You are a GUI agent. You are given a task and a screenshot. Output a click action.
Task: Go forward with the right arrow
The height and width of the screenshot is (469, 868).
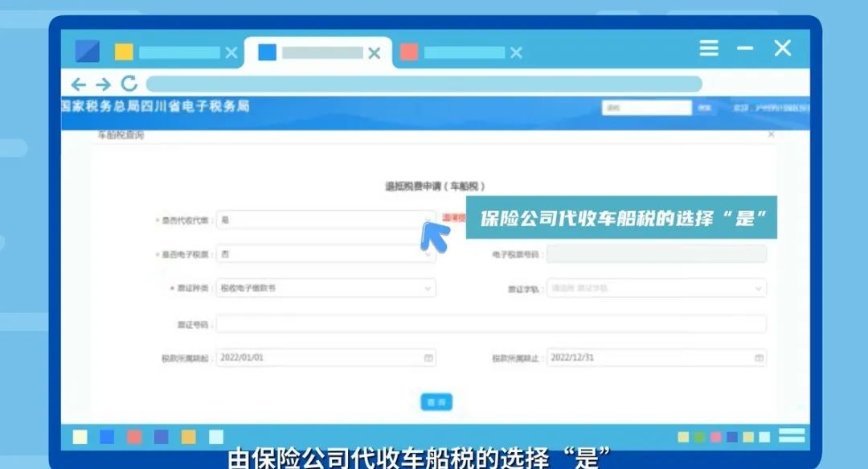coord(104,84)
